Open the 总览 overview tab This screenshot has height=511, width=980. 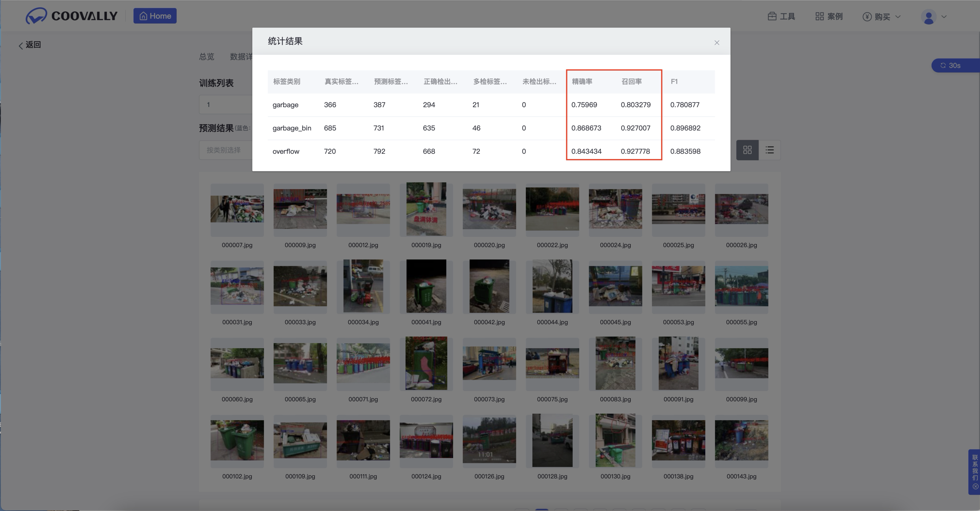[x=207, y=57]
